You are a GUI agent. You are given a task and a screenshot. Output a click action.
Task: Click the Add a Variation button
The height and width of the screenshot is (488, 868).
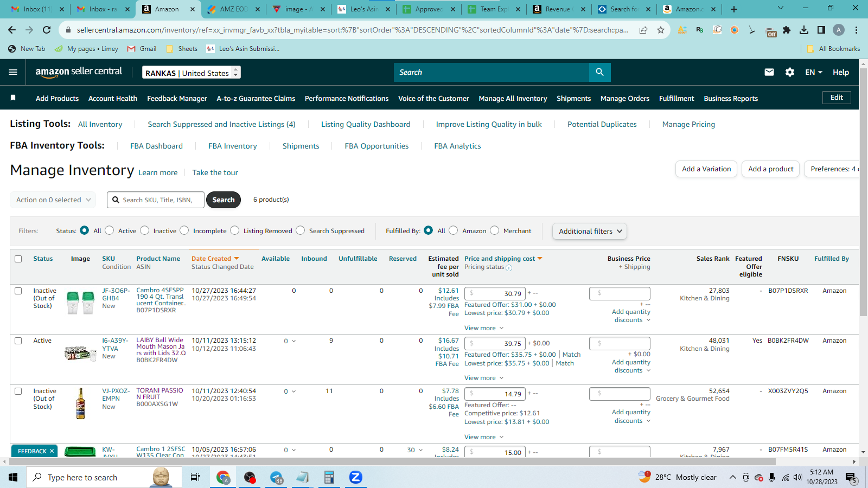tap(706, 169)
